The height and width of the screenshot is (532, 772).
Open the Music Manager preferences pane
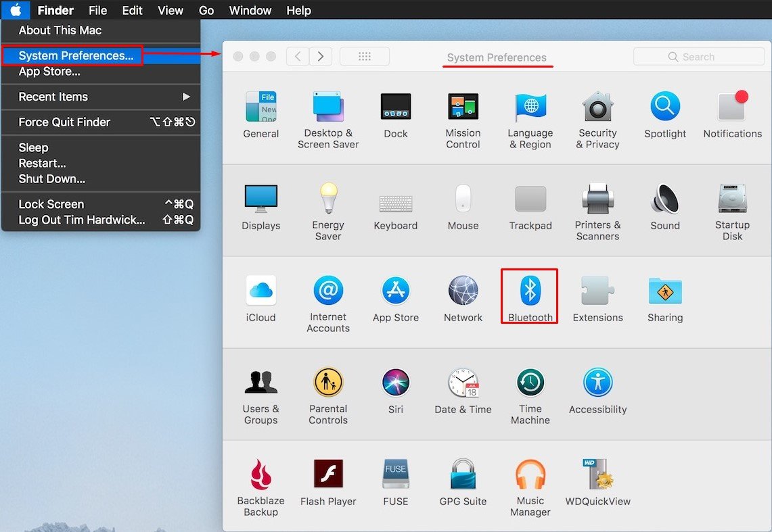coord(530,488)
